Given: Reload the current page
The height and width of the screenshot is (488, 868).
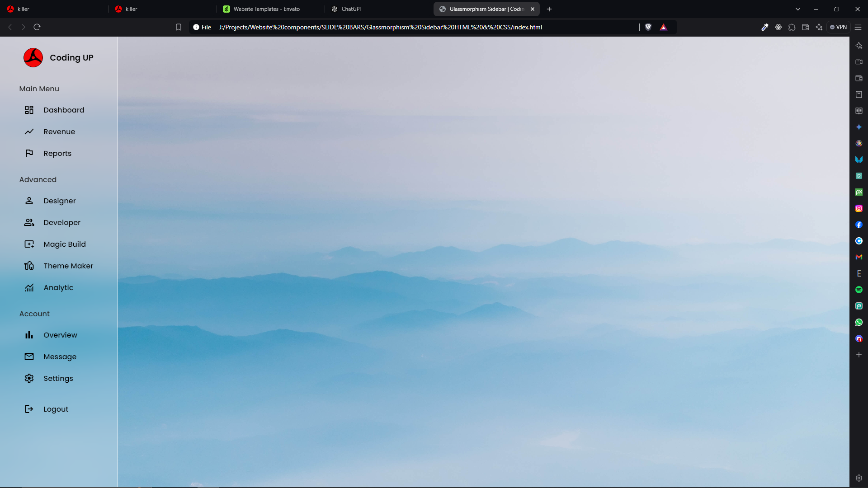Looking at the screenshot, I should [x=37, y=27].
